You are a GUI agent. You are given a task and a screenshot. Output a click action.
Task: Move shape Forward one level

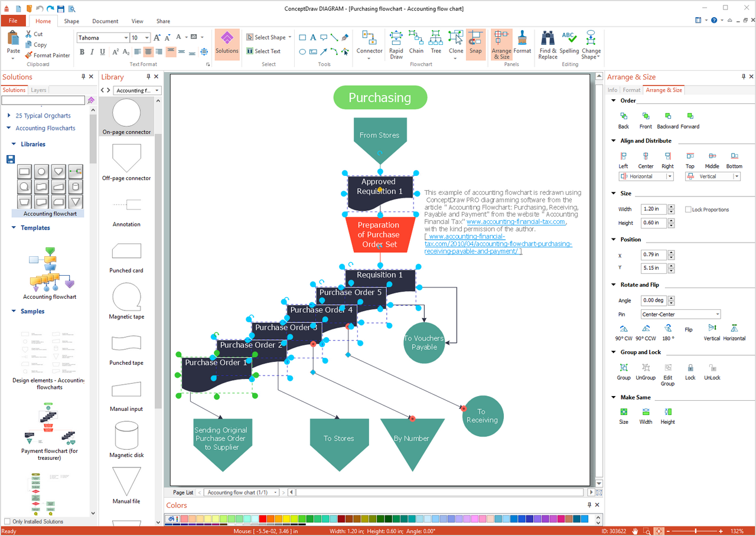pyautogui.click(x=690, y=120)
